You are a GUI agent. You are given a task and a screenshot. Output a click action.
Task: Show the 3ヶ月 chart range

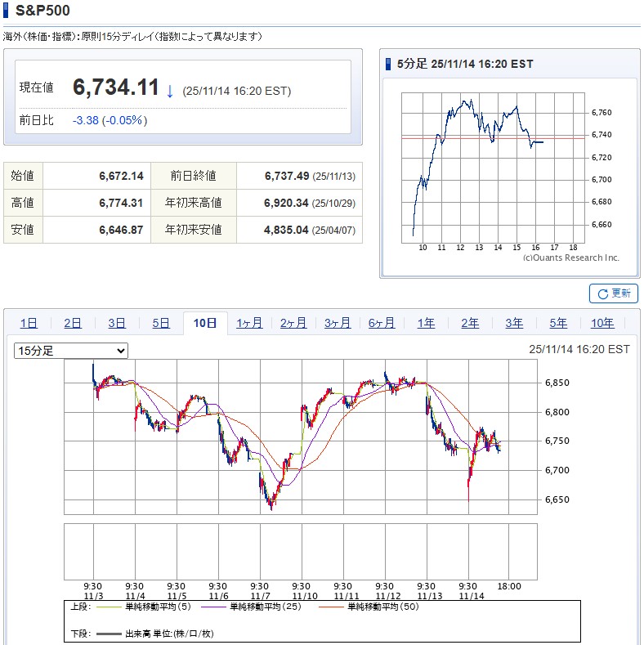338,323
